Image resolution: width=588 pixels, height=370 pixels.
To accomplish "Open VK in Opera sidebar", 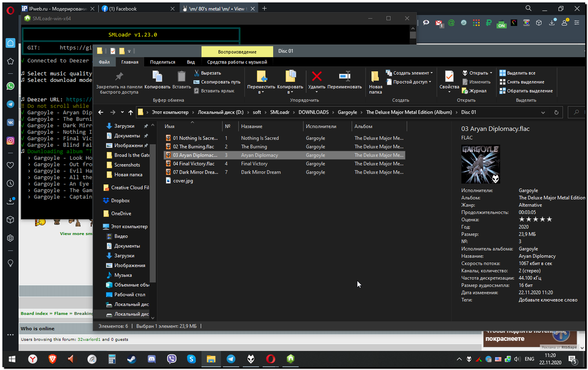I will point(10,122).
